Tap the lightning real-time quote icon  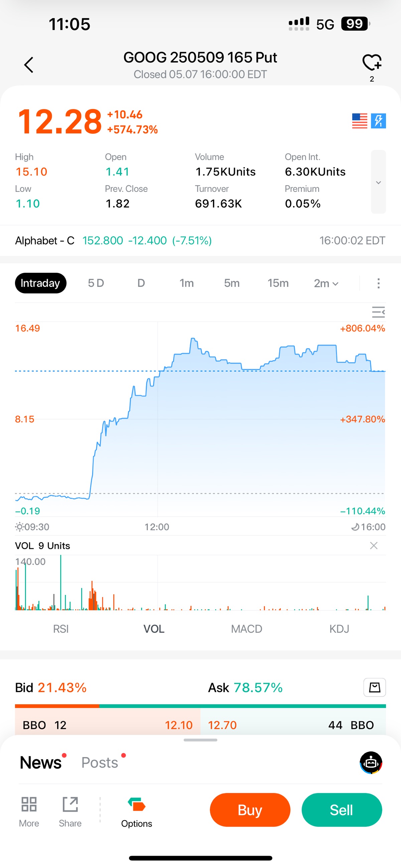pos(378,121)
